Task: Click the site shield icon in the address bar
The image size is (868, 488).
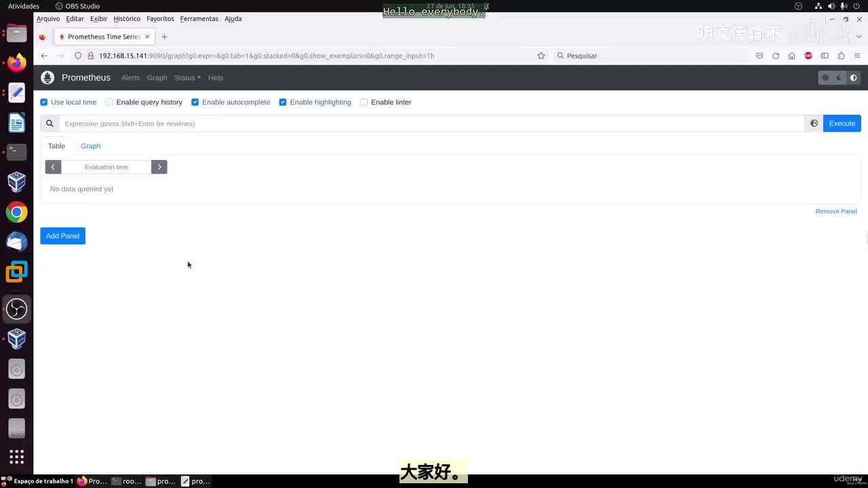Action: 78,56
